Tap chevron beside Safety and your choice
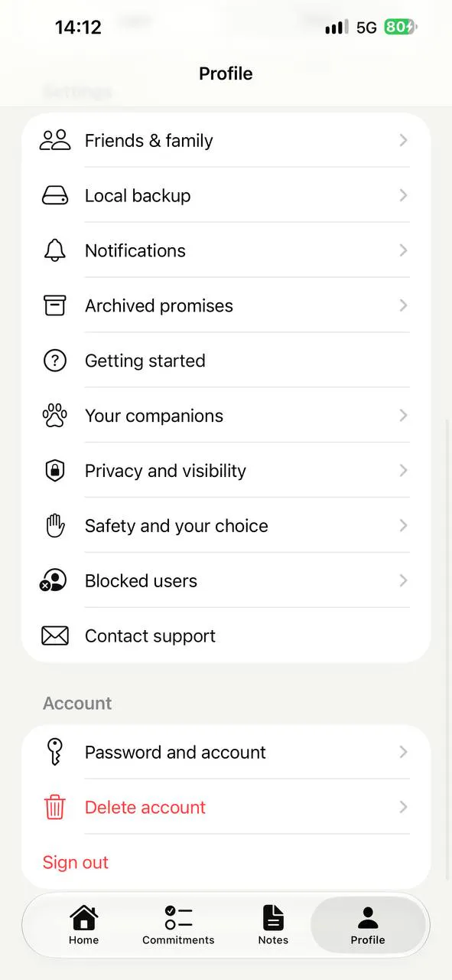Viewport: 452px width, 980px height. click(x=403, y=526)
